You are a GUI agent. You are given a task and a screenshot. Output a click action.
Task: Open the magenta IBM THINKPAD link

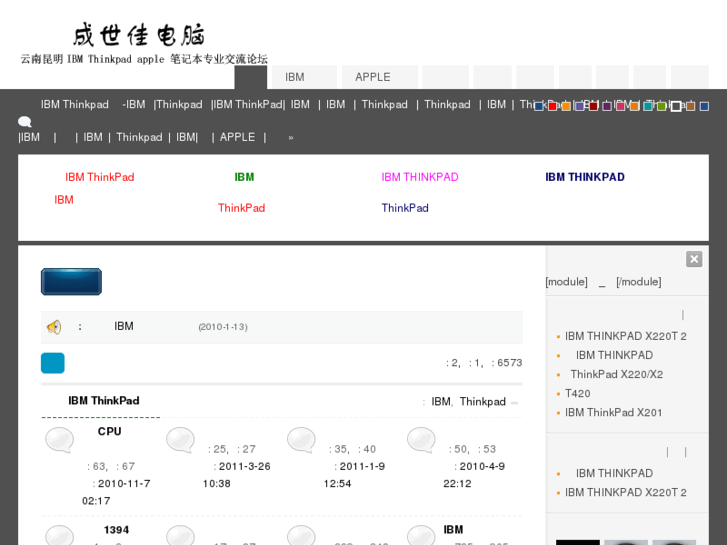(x=420, y=178)
